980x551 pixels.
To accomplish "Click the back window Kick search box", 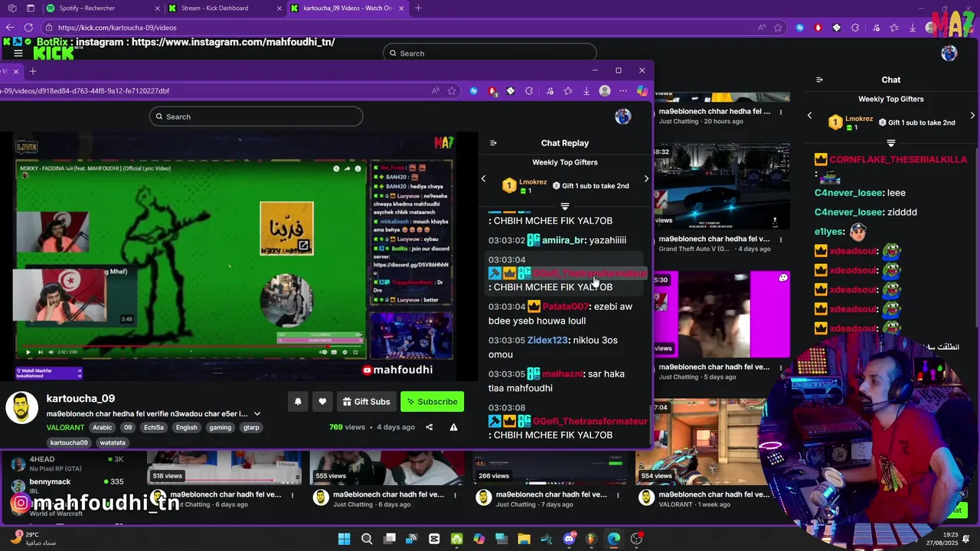I will coord(490,54).
